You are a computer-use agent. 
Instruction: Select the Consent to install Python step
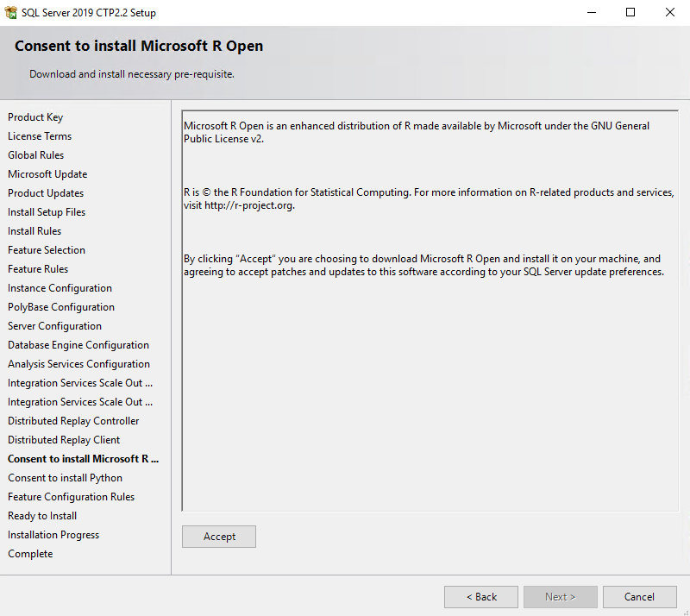click(66, 478)
